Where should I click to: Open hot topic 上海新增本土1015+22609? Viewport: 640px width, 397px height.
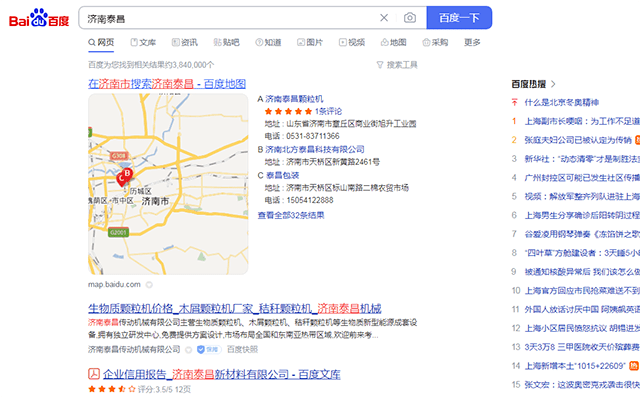575,366
